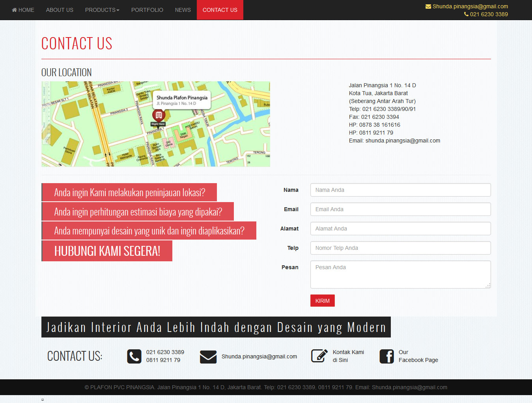The width and height of the screenshot is (532, 403).
Task: Navigate to the NEWS page
Action: pos(183,10)
